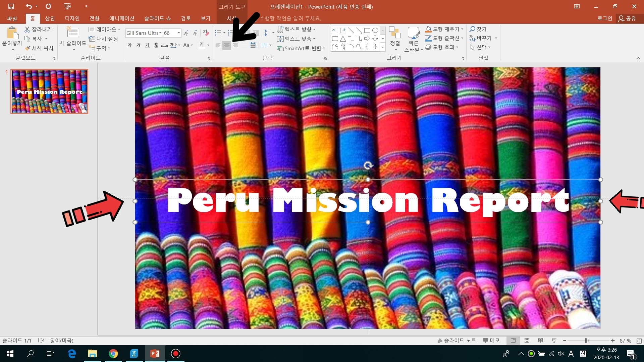The width and height of the screenshot is (644, 362).
Task: Toggle center text alignment
Action: point(227,45)
